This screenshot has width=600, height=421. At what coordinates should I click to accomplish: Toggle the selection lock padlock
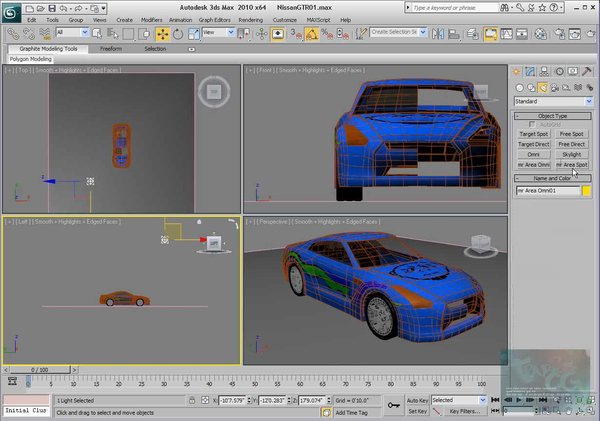192,400
